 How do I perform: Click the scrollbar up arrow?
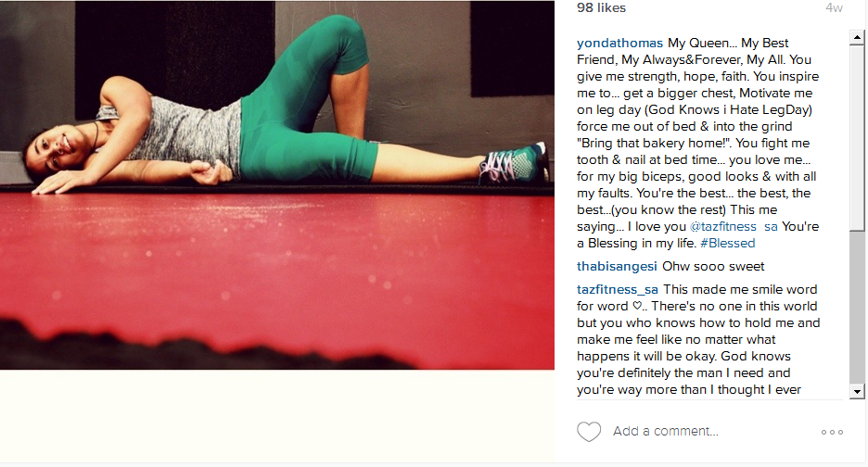[x=857, y=38]
